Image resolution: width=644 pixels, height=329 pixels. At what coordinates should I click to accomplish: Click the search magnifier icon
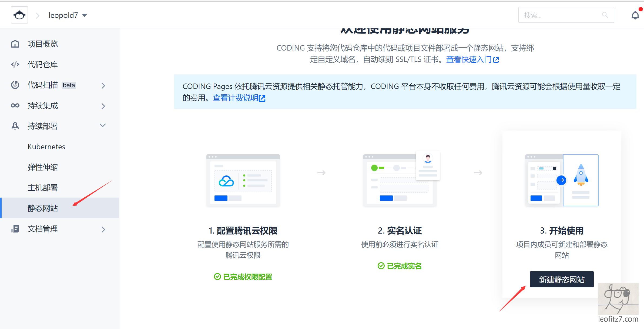pyautogui.click(x=605, y=15)
